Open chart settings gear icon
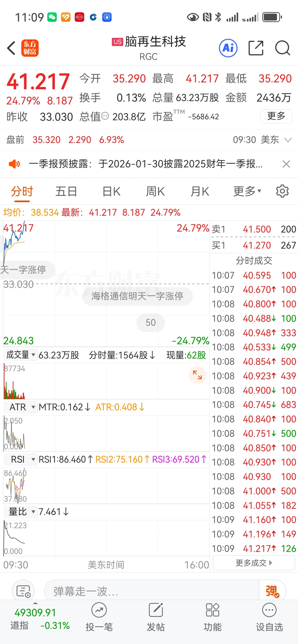This screenshot has width=298, height=644. click(x=282, y=191)
